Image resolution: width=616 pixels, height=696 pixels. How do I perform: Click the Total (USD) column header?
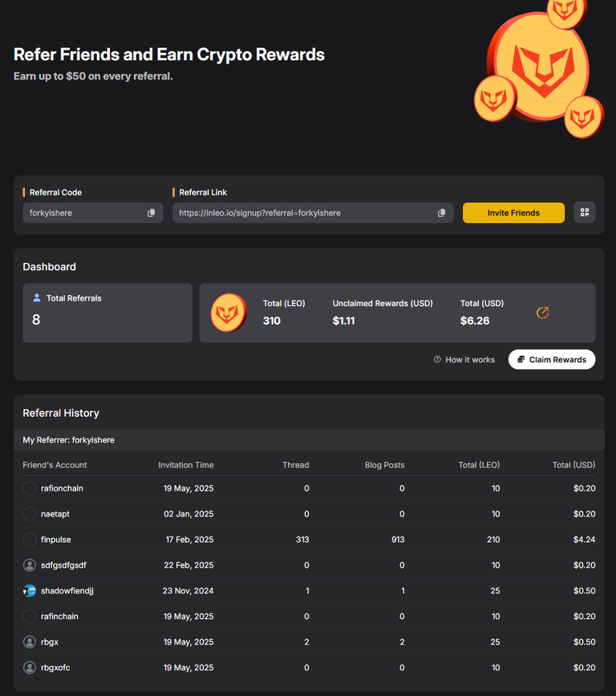pos(573,465)
